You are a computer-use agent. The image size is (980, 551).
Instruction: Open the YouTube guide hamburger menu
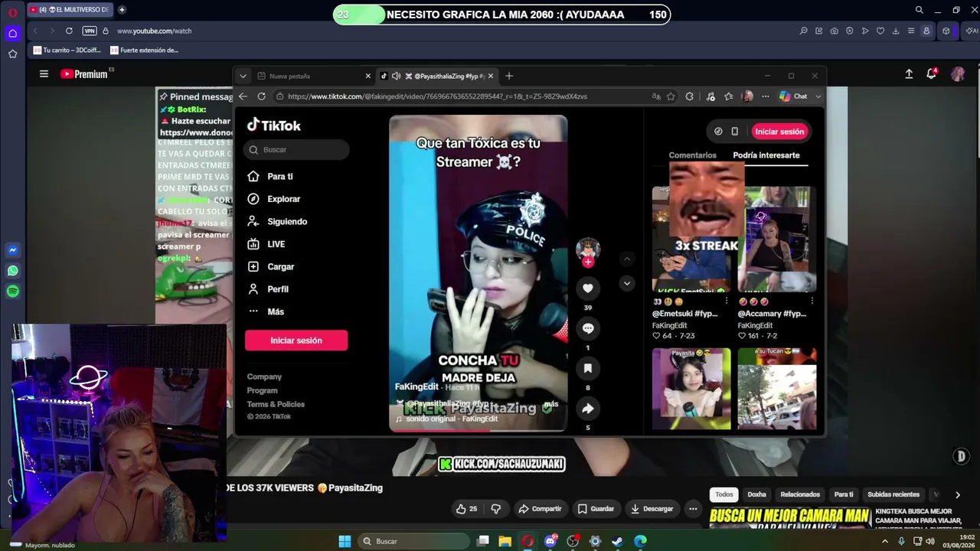(44, 74)
